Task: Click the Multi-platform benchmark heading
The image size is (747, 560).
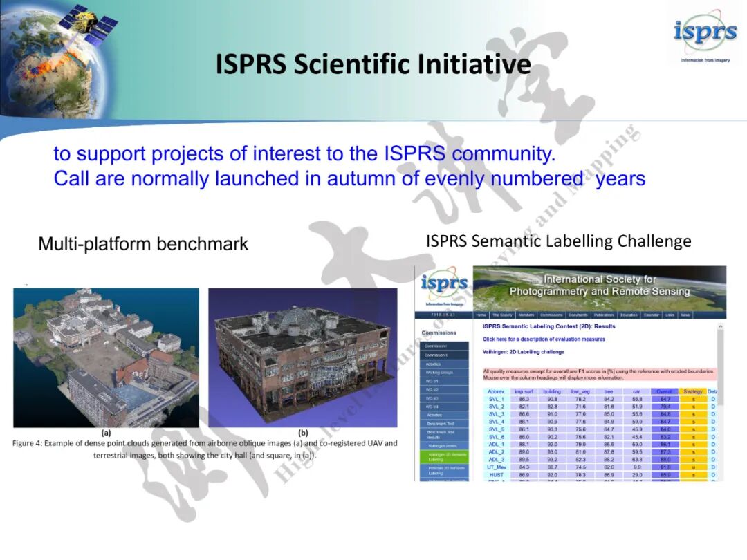Action: (143, 244)
